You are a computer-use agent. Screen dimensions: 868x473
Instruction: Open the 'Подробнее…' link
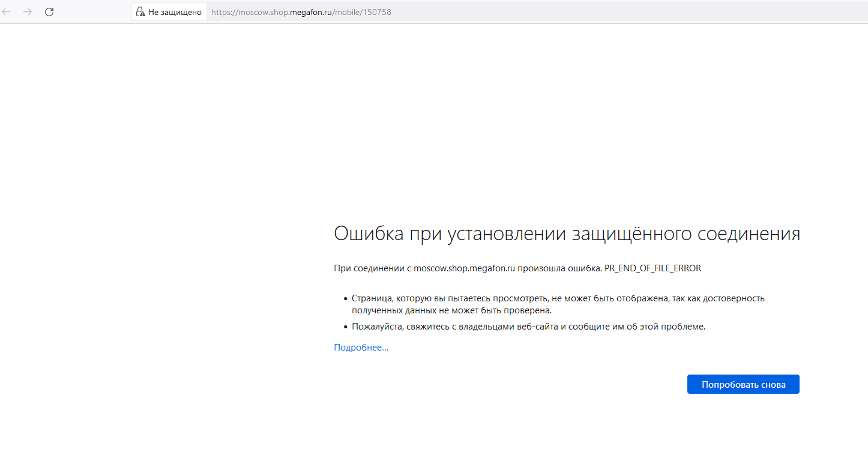pos(361,348)
